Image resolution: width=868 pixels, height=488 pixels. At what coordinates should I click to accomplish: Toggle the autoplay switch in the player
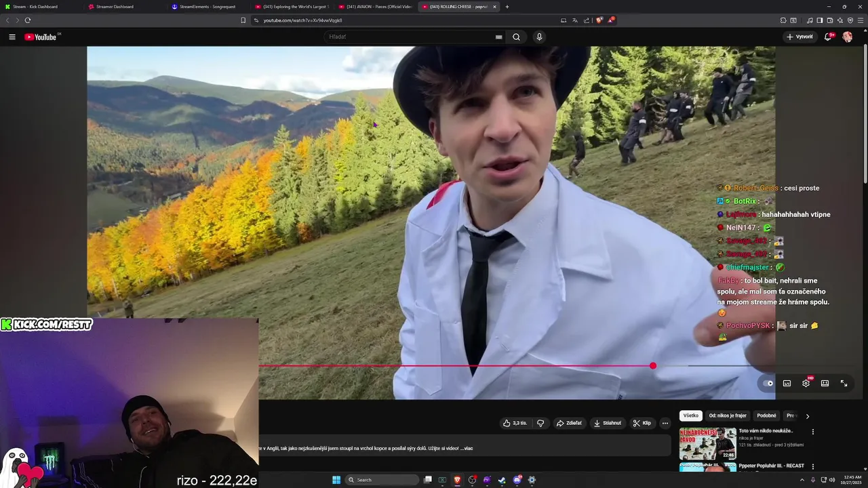[768, 383]
